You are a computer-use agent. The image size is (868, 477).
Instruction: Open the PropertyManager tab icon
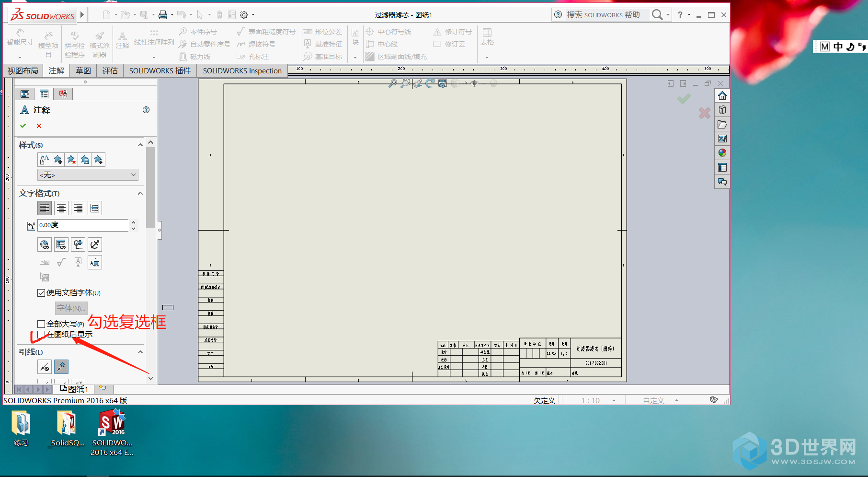point(44,94)
